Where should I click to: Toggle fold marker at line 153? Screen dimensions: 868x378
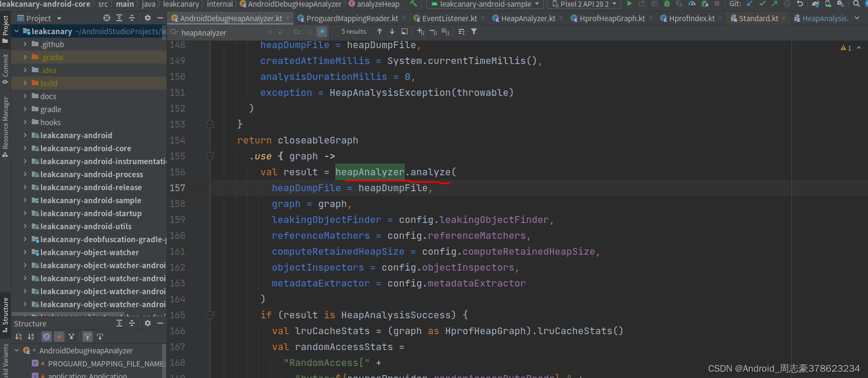click(x=210, y=124)
